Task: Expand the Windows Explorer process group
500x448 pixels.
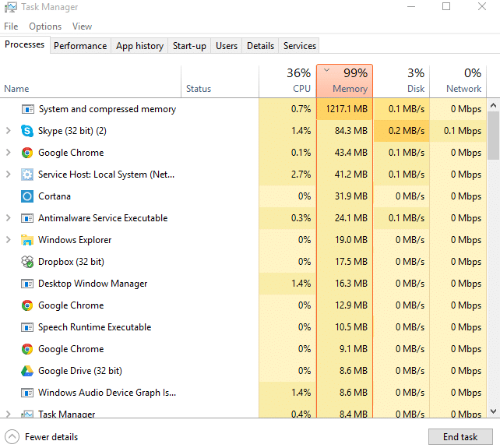Action: [9, 240]
